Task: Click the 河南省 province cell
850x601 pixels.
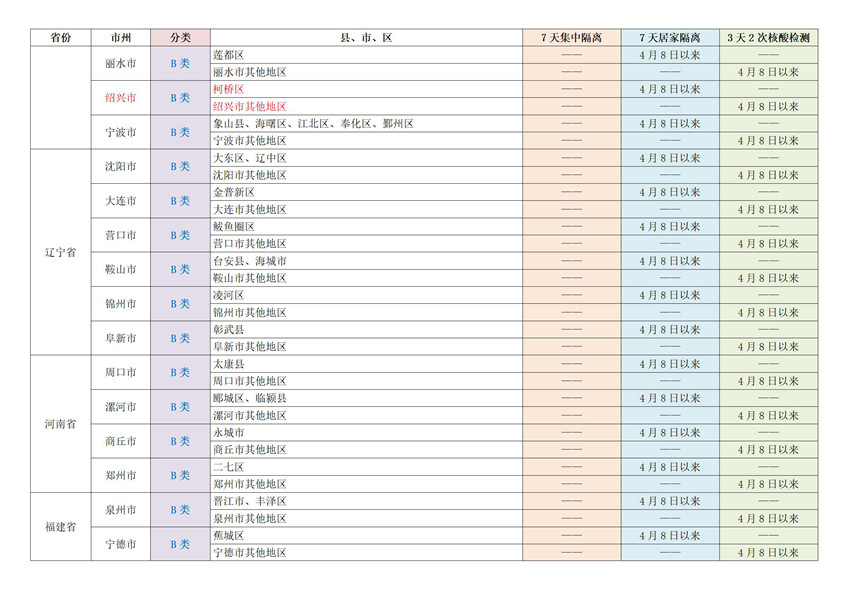Action: pyautogui.click(x=61, y=424)
